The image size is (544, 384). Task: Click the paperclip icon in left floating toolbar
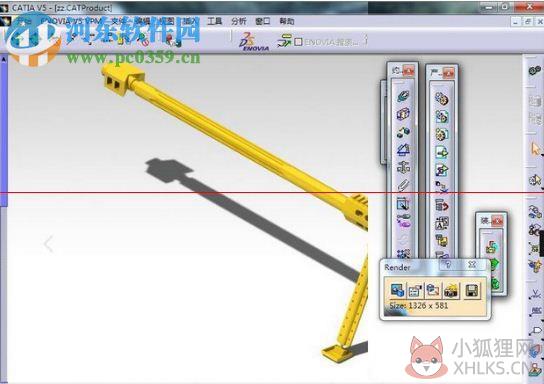pyautogui.click(x=403, y=185)
